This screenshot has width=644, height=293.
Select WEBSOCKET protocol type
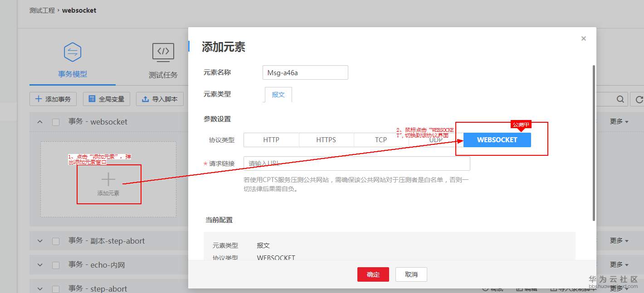pos(497,140)
